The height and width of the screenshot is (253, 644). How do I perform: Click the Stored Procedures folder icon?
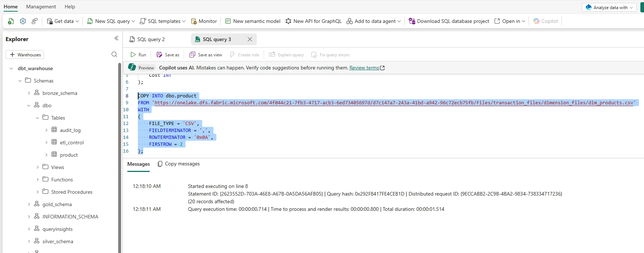click(x=45, y=192)
